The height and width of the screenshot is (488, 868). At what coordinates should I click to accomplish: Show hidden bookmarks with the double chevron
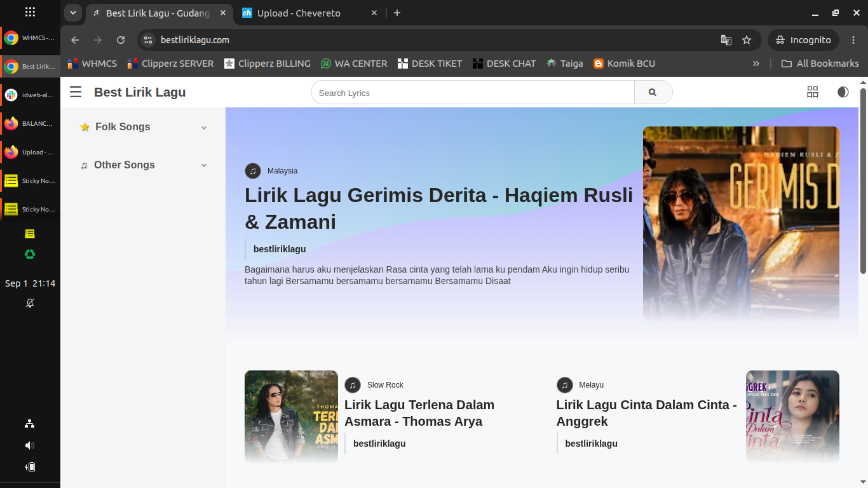point(756,64)
